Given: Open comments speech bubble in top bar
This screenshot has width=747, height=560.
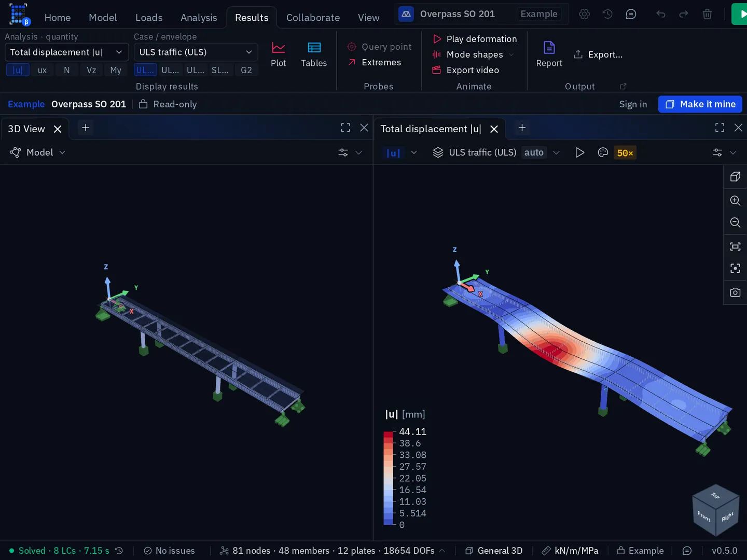Looking at the screenshot, I should click(x=631, y=14).
